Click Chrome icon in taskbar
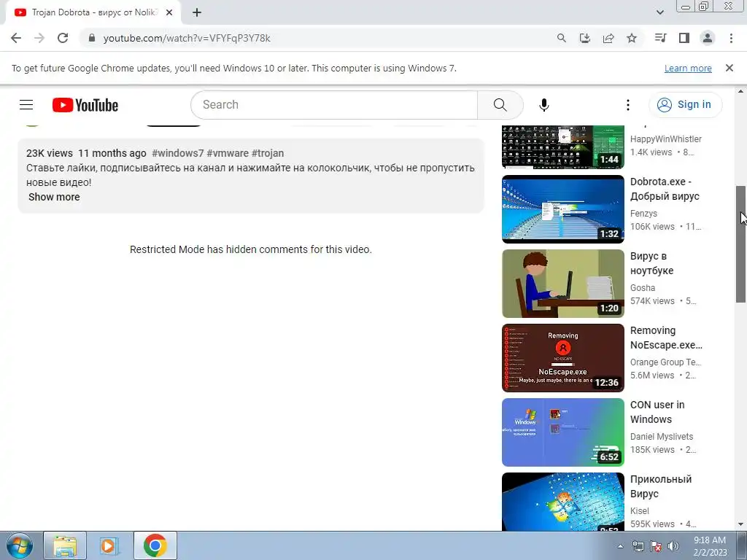This screenshot has height=560, width=747. 155,545
